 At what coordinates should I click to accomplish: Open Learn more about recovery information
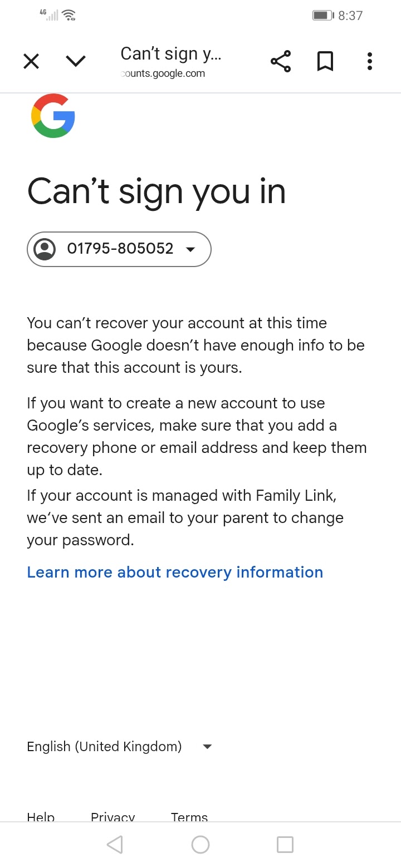coord(175,572)
